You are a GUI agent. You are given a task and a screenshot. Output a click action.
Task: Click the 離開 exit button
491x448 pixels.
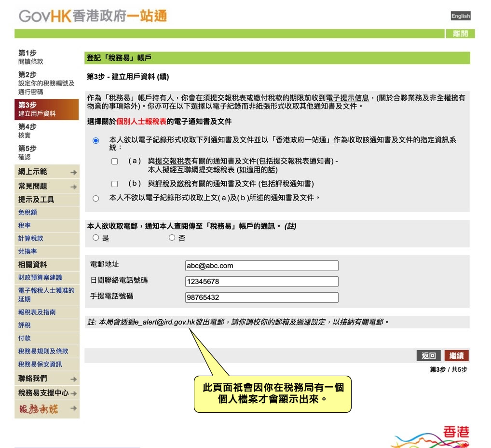[x=460, y=33]
